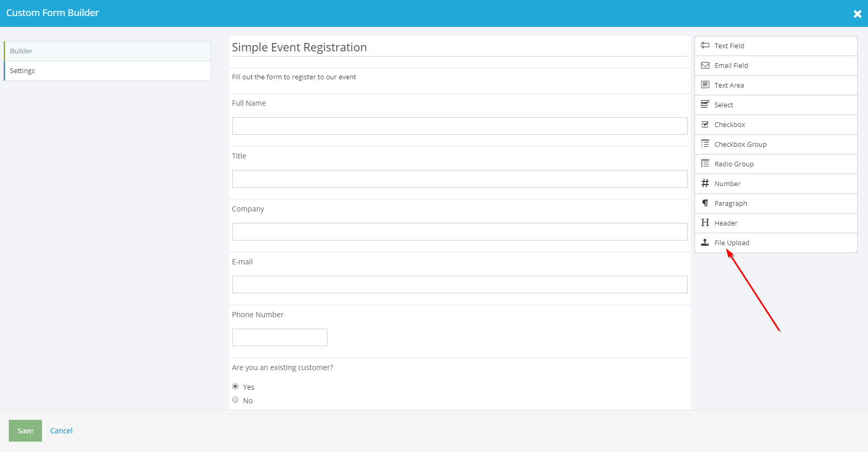Open the Builder tab

coord(108,51)
